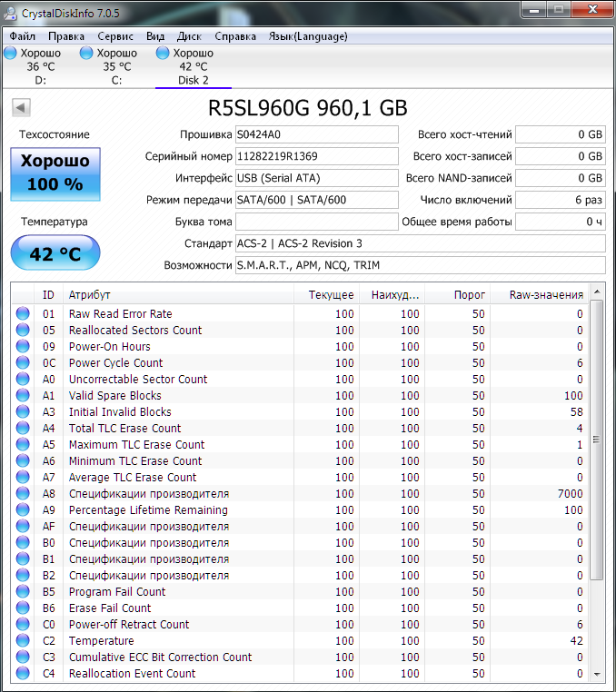Open the Справка menu
616x692 pixels.
coord(235,36)
